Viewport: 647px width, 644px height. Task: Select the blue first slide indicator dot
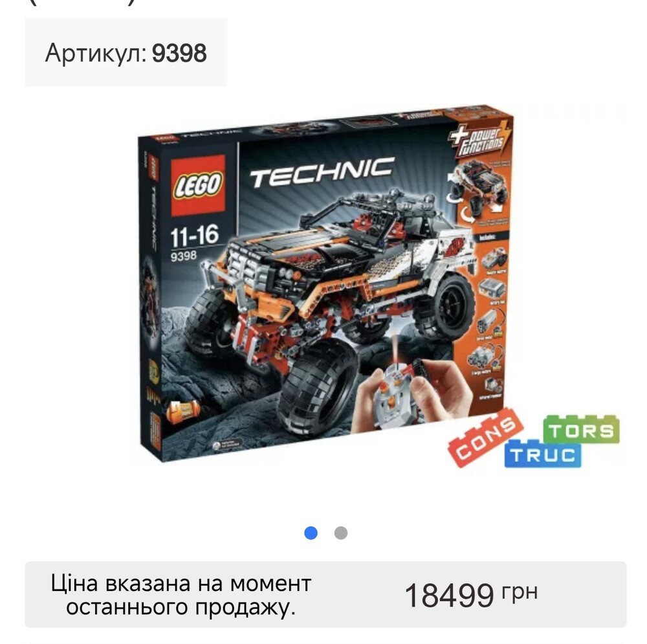coord(311,533)
